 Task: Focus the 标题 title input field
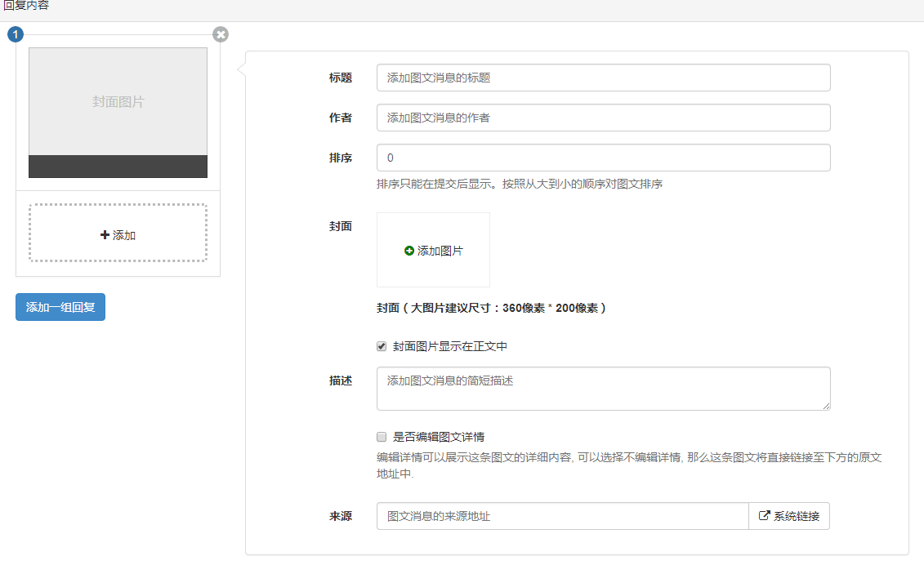click(x=604, y=78)
